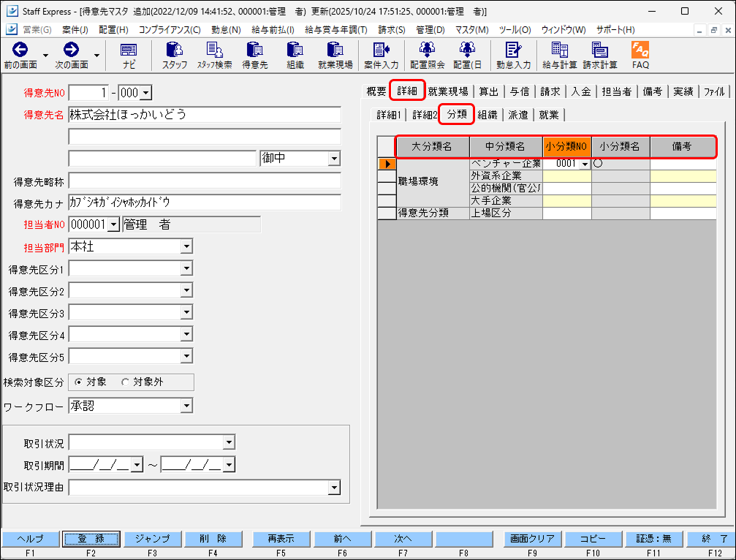Click the ベンチャー企業 row selector arrow
Screen dimensions: 736x560
[x=387, y=163]
